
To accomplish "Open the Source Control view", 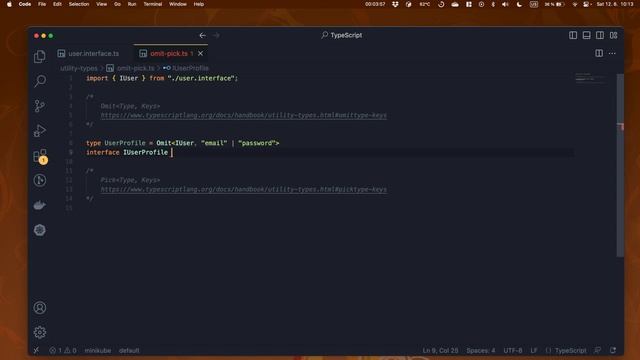I will pos(40,106).
